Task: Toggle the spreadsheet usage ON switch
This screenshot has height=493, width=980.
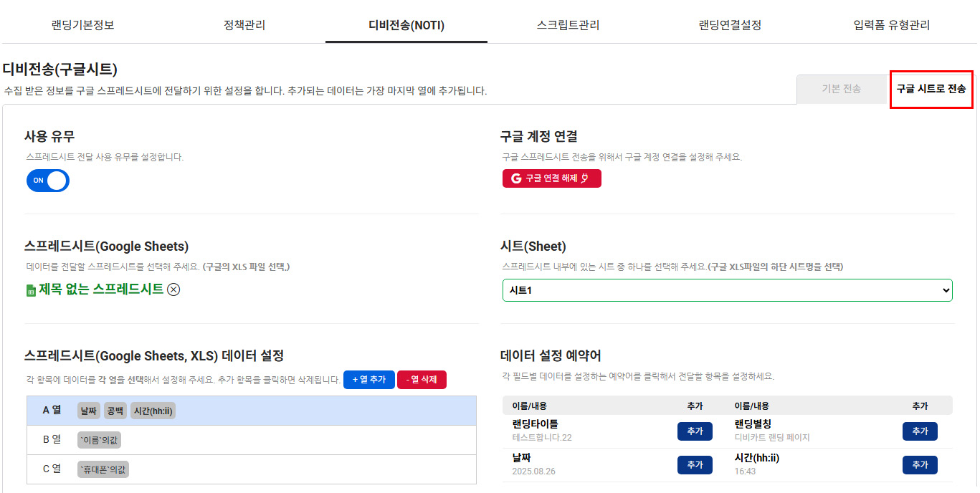Action: coord(48,181)
